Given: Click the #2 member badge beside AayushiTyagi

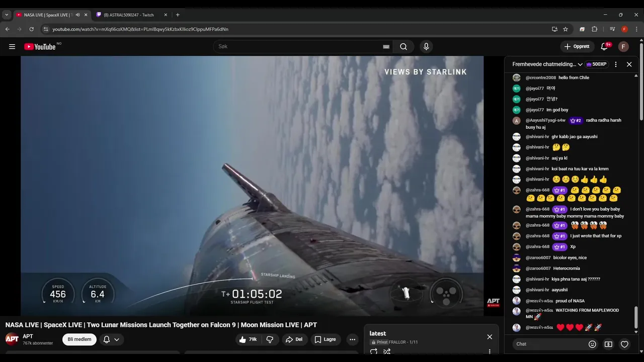Looking at the screenshot, I should (x=576, y=121).
